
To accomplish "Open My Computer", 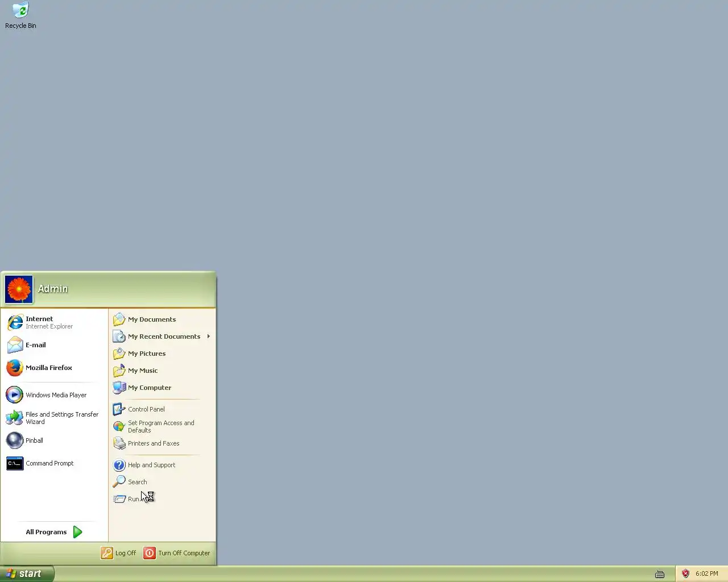I will pos(162,388).
